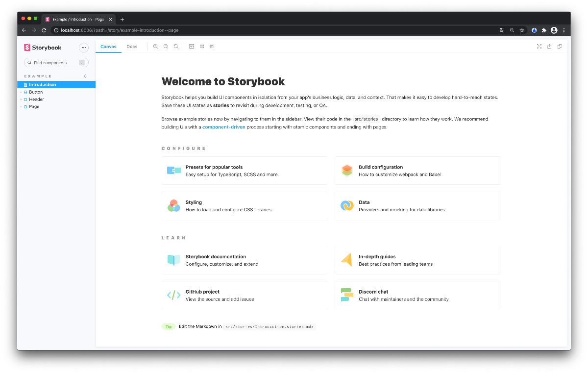
Task: Click the green Tip badge
Action: pos(169,326)
